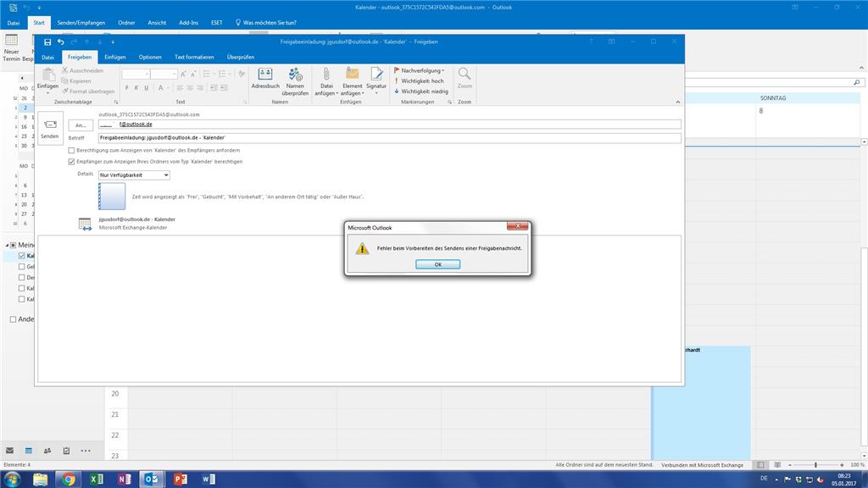Click the calendar icon beside jgusdorf@outlook.de - Kalender
The height and width of the screenshot is (488, 868).
[x=85, y=224]
